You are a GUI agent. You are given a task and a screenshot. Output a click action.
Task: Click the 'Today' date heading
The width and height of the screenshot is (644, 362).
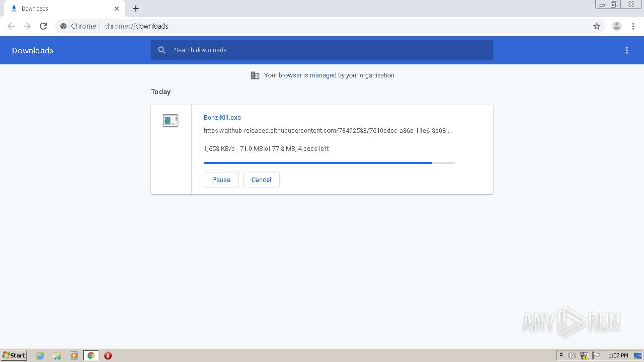click(160, 92)
